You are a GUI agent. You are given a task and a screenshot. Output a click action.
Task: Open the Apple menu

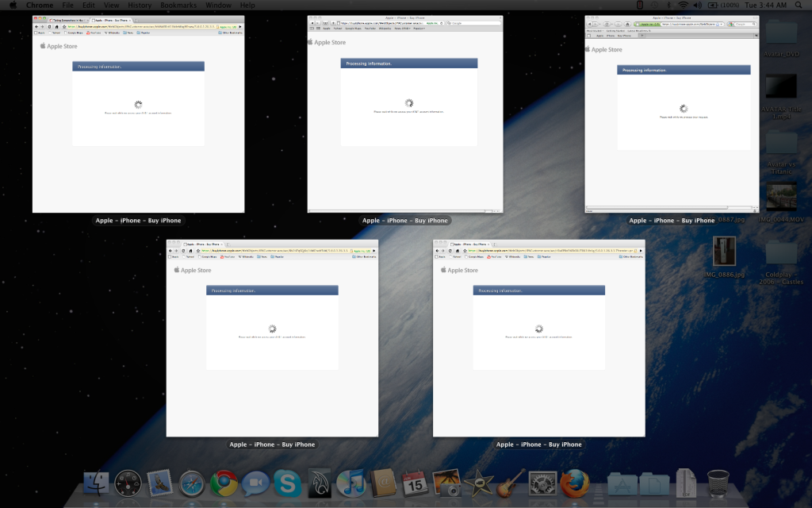tap(13, 6)
